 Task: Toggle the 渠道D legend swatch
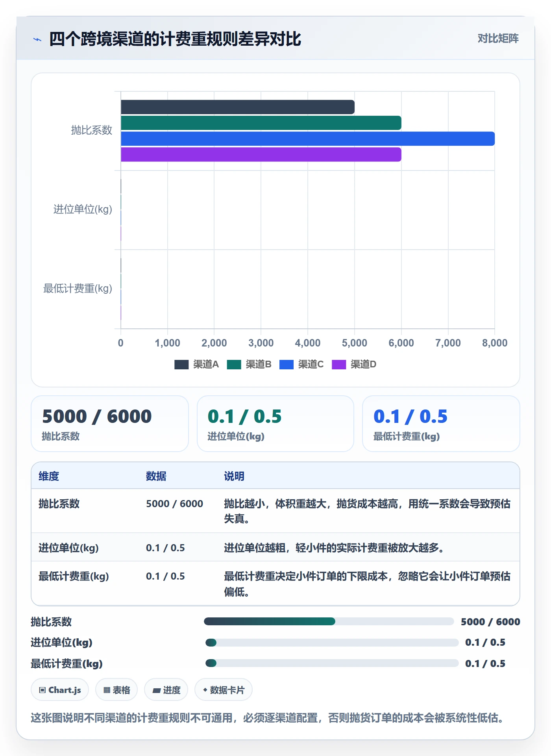(339, 365)
